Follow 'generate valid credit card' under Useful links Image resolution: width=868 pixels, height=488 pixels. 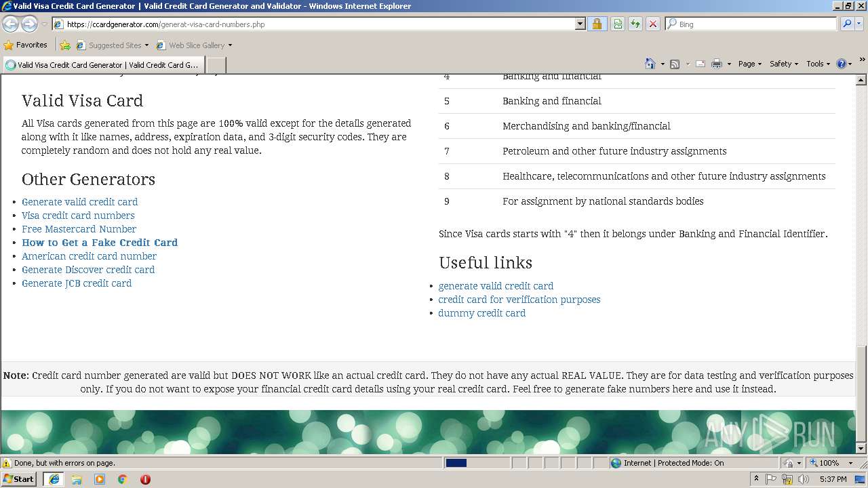point(496,286)
